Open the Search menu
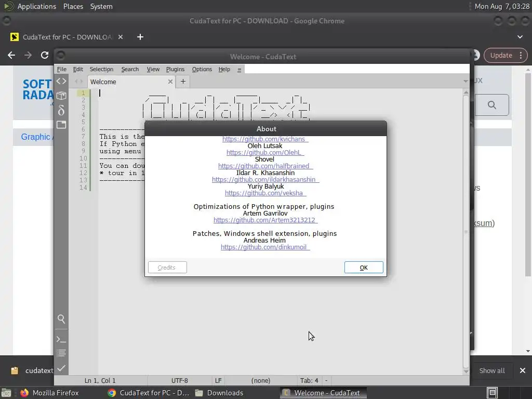 (x=130, y=69)
